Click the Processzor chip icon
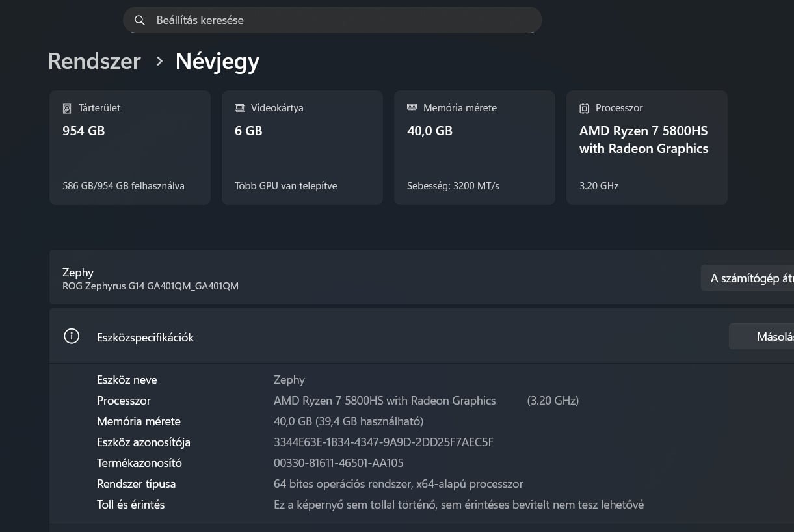The image size is (794, 532). click(584, 108)
